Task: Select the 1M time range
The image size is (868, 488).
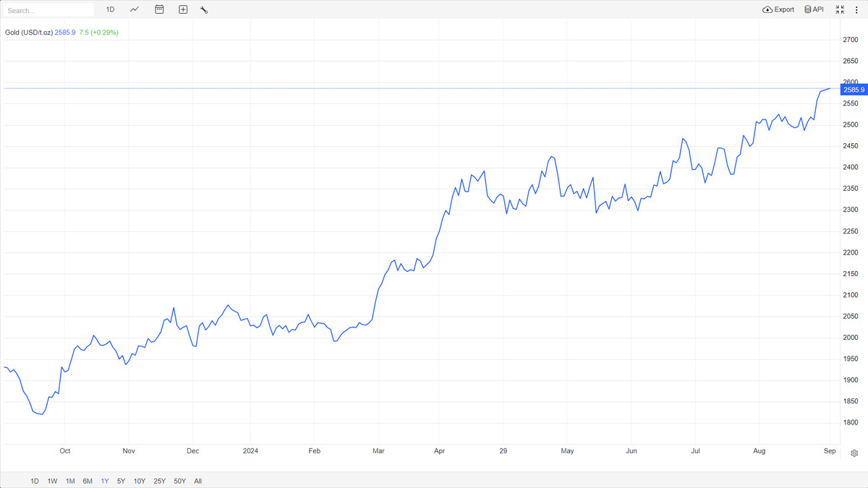Action: [x=70, y=481]
